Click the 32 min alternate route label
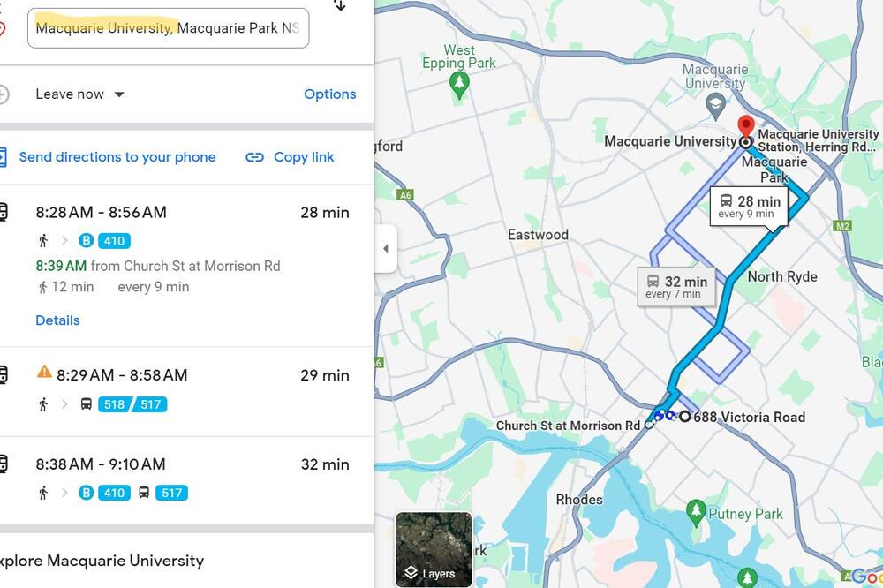 (676, 287)
